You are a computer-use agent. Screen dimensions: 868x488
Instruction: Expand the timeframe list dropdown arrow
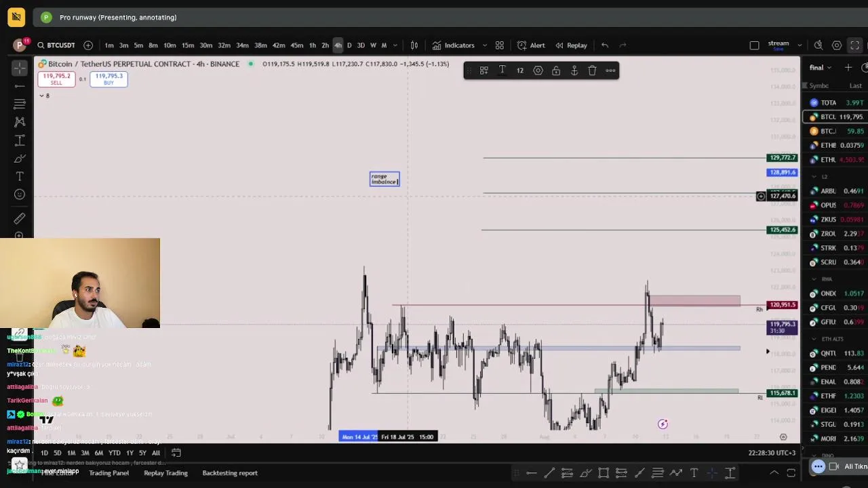click(x=395, y=45)
